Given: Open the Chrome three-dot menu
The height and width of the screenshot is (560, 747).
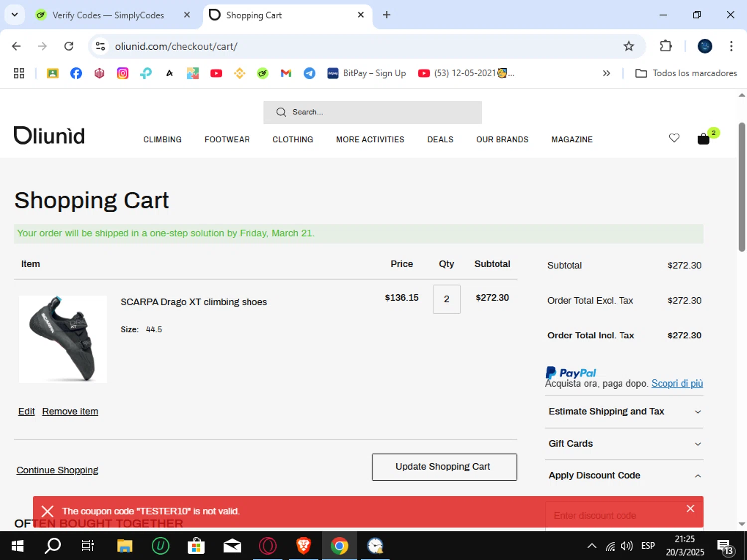Looking at the screenshot, I should [x=731, y=46].
